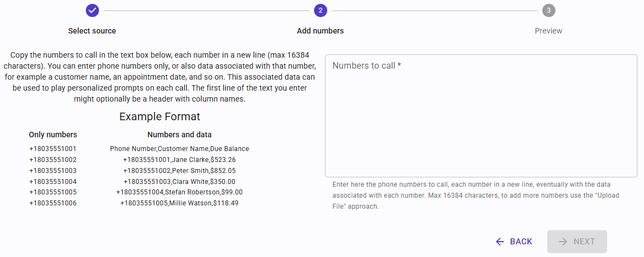
Task: Click the step 2 circle icon
Action: tap(320, 10)
